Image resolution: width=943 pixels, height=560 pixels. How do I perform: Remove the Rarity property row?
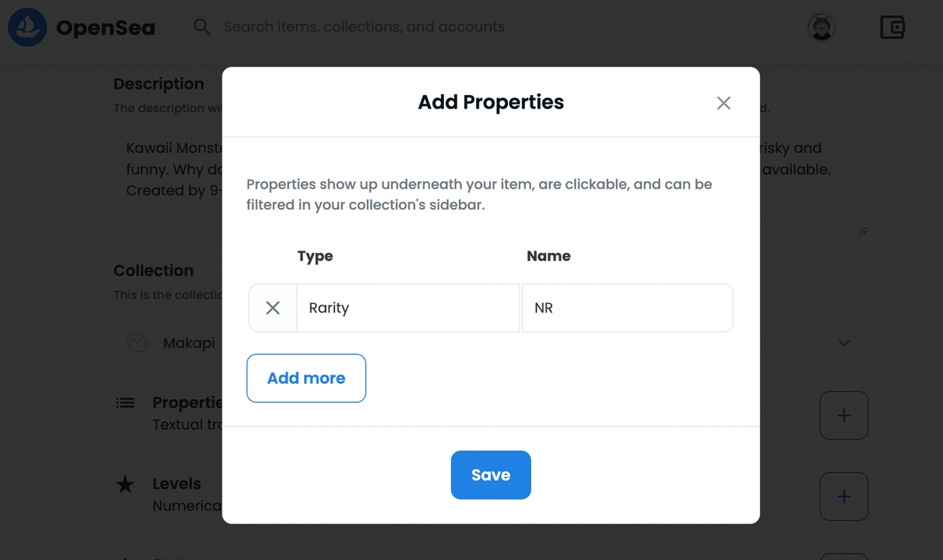[273, 308]
